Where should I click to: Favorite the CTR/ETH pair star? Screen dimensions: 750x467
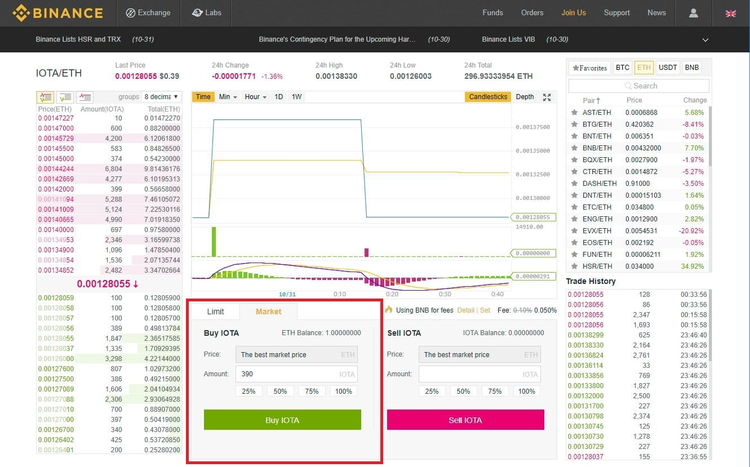click(x=574, y=171)
